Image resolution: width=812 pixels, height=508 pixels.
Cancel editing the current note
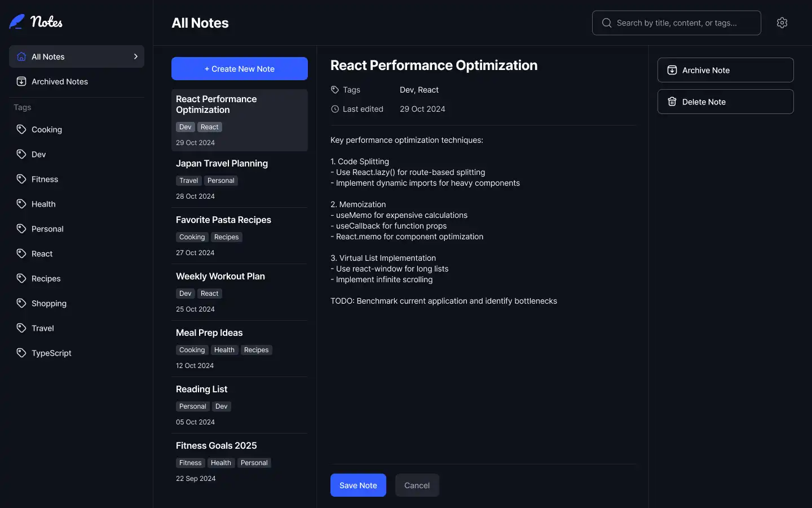coord(417,485)
